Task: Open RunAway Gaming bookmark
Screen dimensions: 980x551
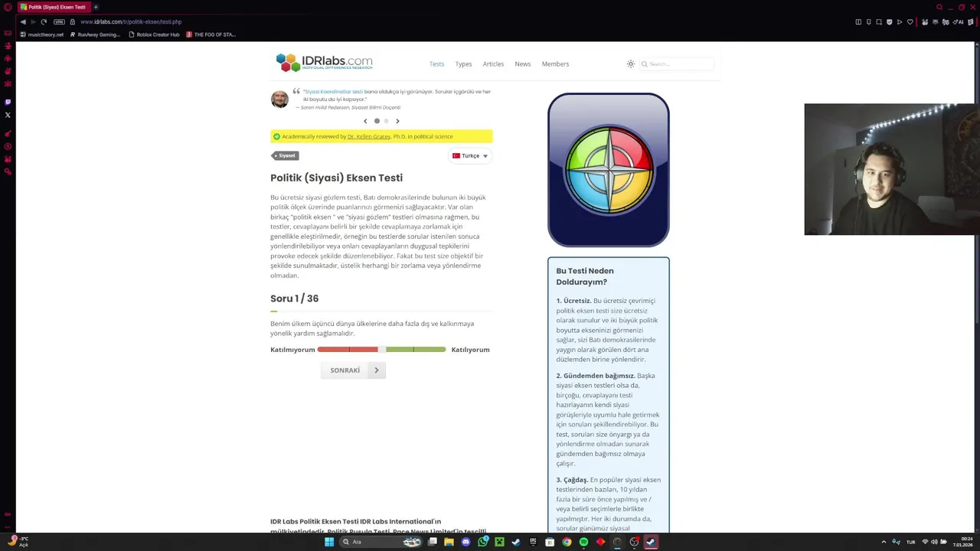Action: tap(95, 34)
